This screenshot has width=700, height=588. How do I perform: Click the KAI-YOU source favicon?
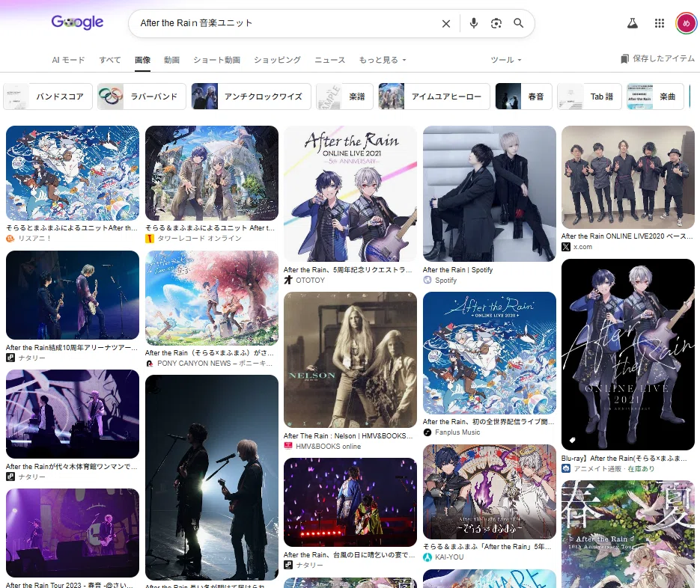(427, 557)
